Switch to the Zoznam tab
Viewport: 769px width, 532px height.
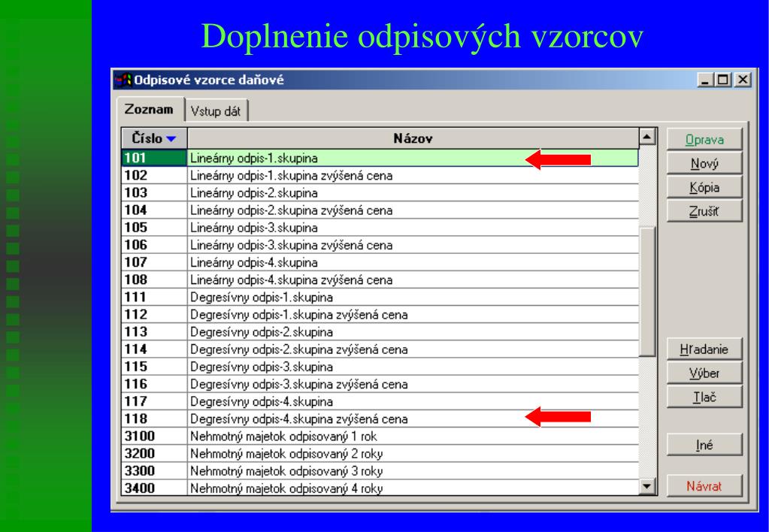point(149,110)
